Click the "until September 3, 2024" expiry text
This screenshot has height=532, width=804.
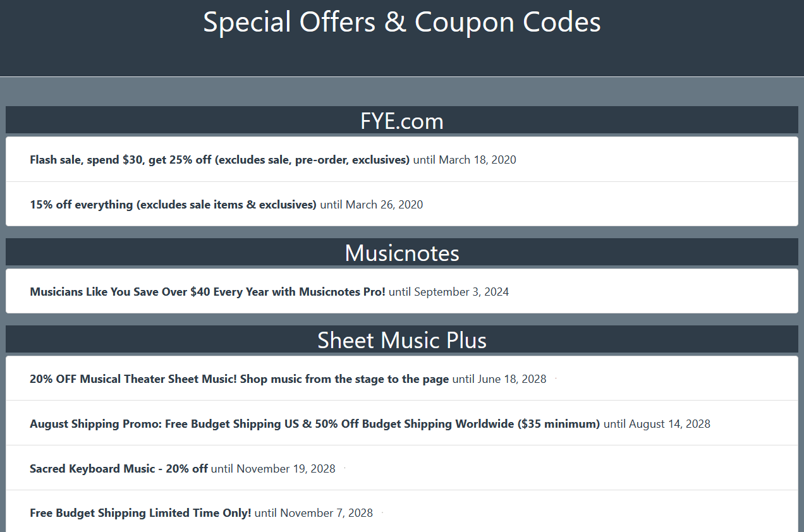click(449, 292)
